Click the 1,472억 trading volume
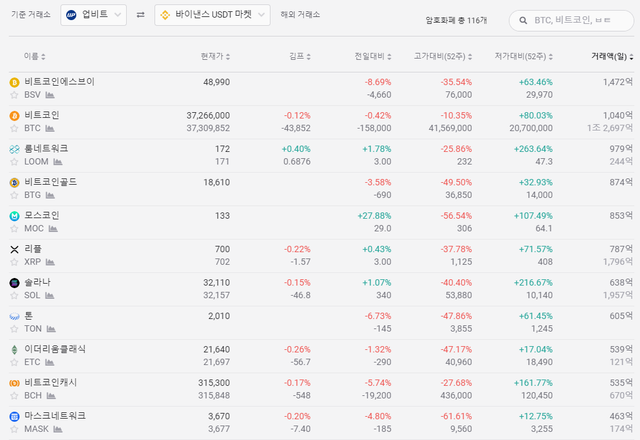Image resolution: width=640 pixels, height=440 pixels. pos(618,82)
